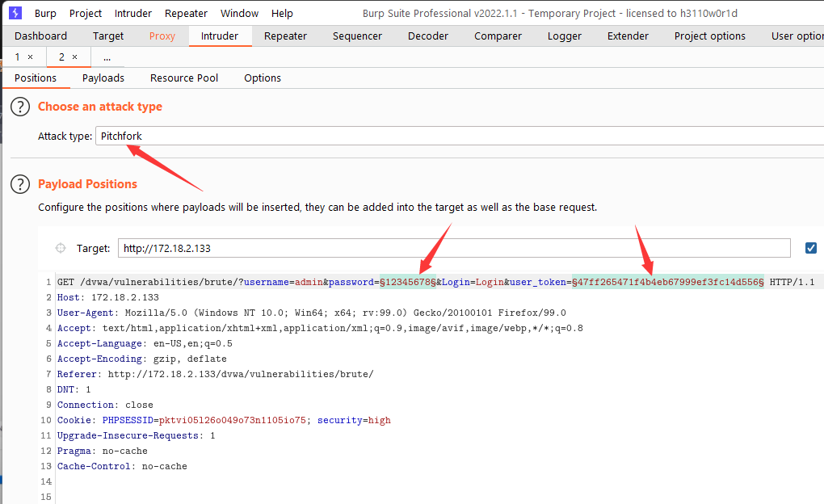The width and height of the screenshot is (824, 504).
Task: Switch to the Dashboard tab
Action: tap(41, 36)
